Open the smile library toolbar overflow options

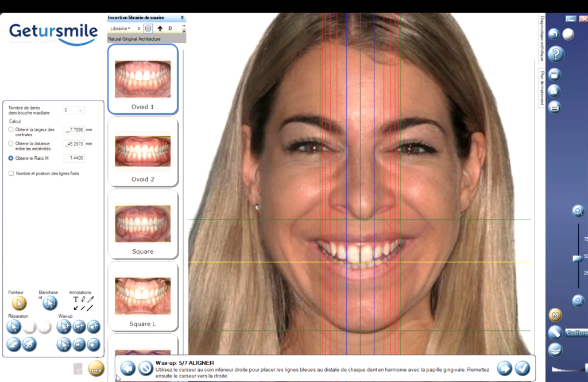coord(184,28)
